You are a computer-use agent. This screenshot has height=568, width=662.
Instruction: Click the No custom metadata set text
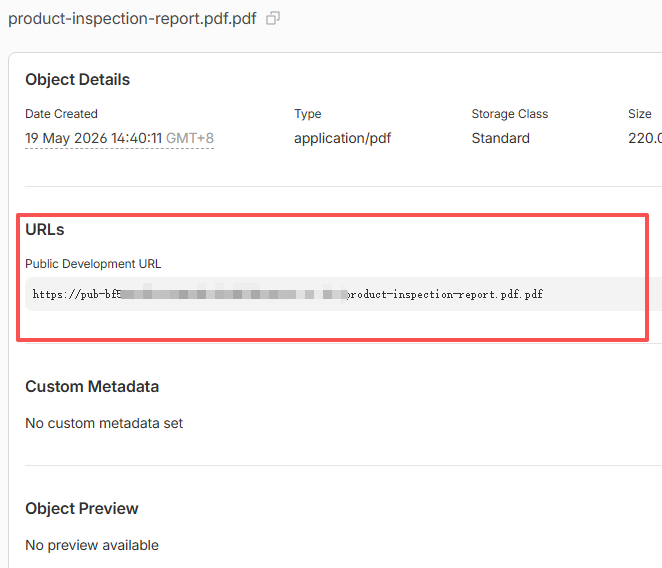pyautogui.click(x=104, y=423)
